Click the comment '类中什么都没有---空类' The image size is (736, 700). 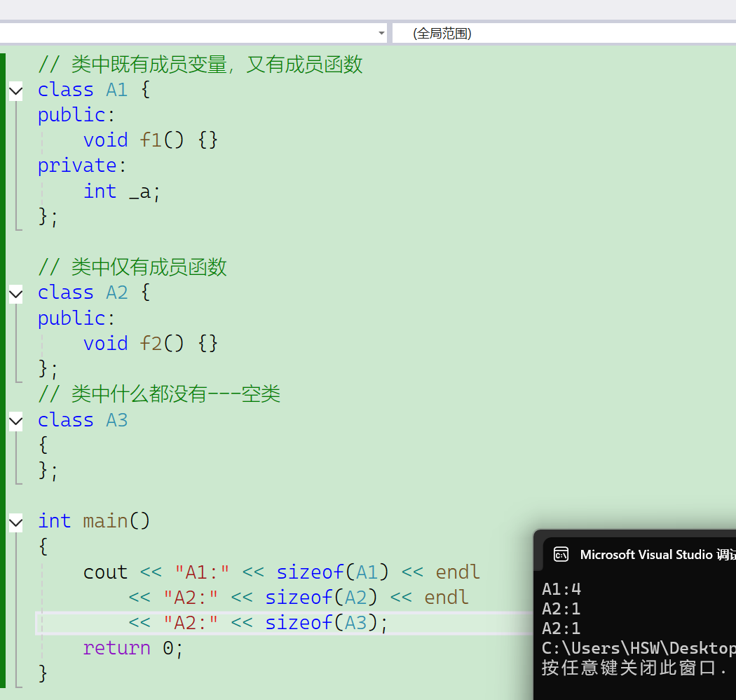point(159,393)
